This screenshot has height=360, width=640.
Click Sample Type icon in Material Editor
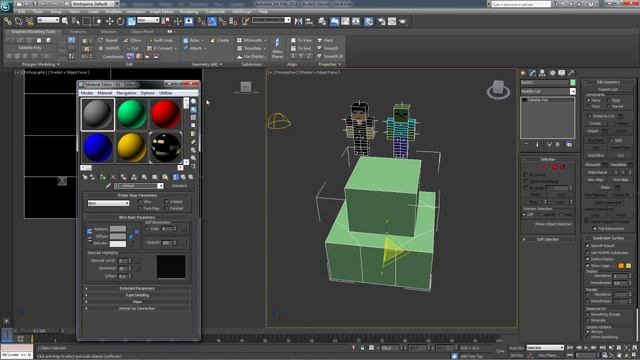click(x=193, y=101)
